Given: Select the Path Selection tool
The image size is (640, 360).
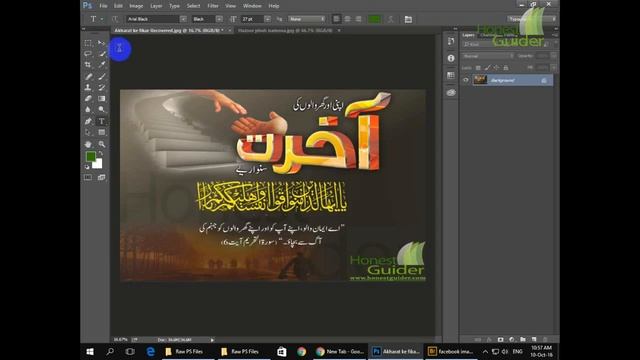Looking at the screenshot, I should [88, 132].
